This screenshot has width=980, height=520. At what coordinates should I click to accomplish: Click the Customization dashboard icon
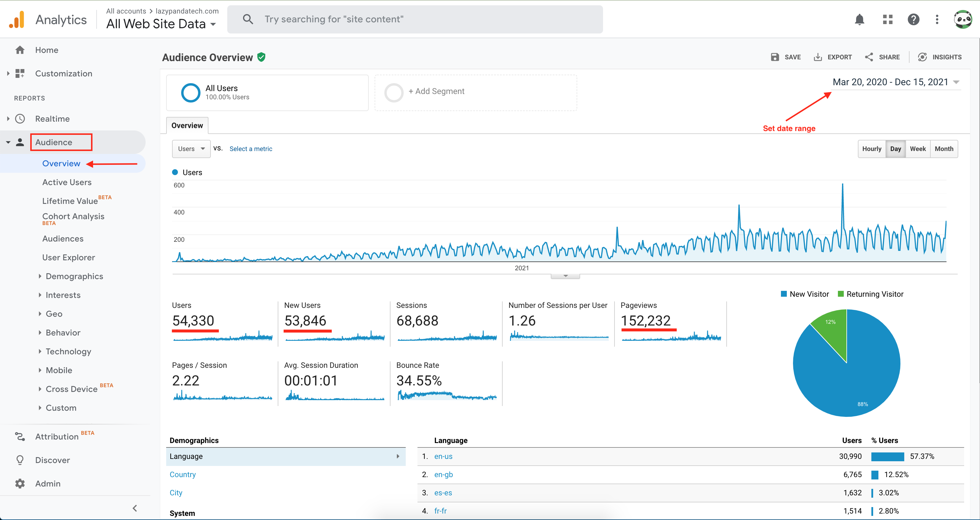(x=20, y=73)
